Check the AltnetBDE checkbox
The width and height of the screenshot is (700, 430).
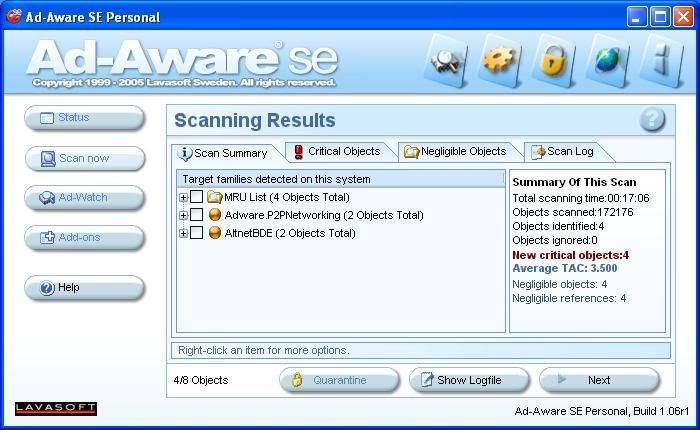pyautogui.click(x=196, y=233)
